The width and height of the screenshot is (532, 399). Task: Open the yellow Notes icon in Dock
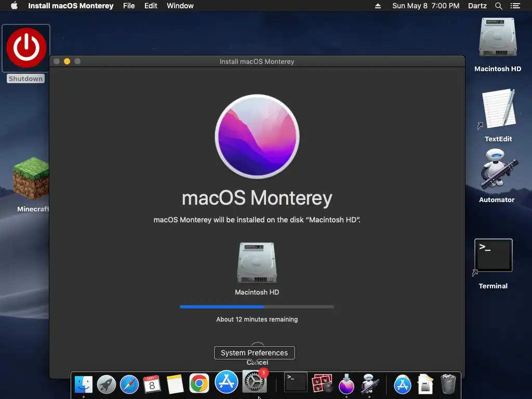tap(175, 384)
